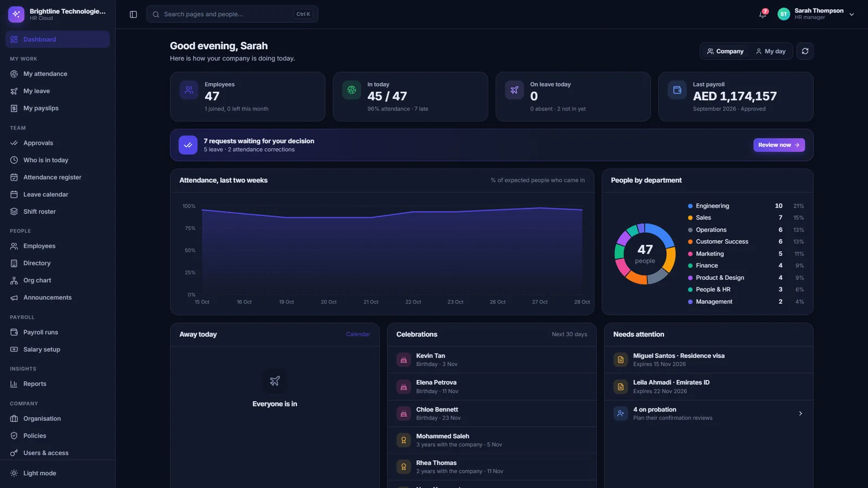Click the Search pages and people field
This screenshot has width=868, height=488.
232,14
